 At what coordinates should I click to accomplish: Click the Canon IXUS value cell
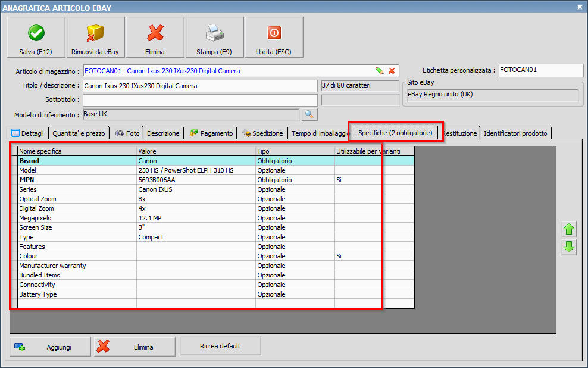(x=196, y=189)
